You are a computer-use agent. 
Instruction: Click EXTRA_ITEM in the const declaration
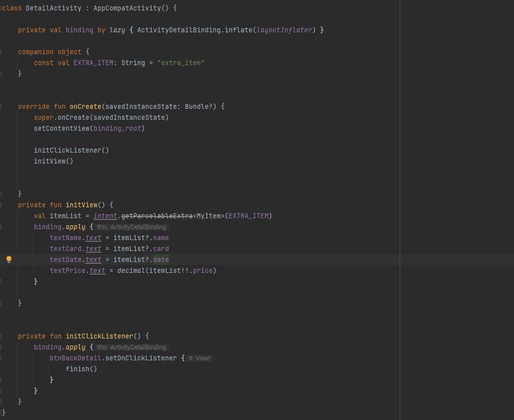point(93,63)
